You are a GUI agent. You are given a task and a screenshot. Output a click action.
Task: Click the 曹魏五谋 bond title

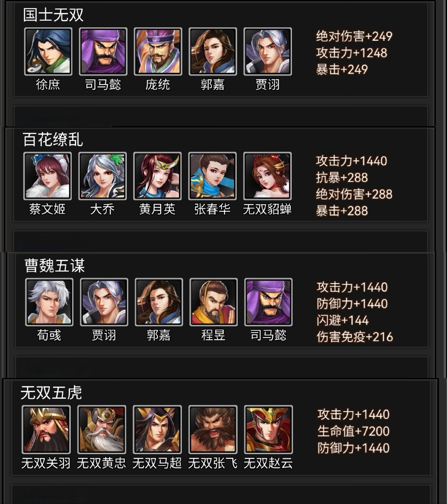pos(54,266)
